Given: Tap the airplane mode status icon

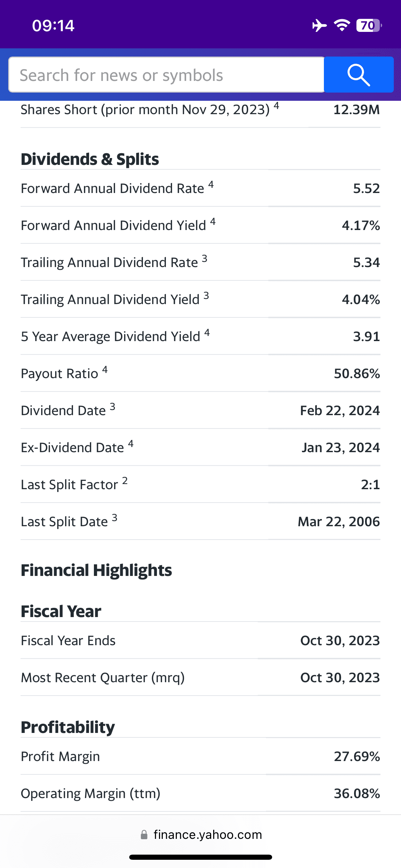Looking at the screenshot, I should point(319,25).
